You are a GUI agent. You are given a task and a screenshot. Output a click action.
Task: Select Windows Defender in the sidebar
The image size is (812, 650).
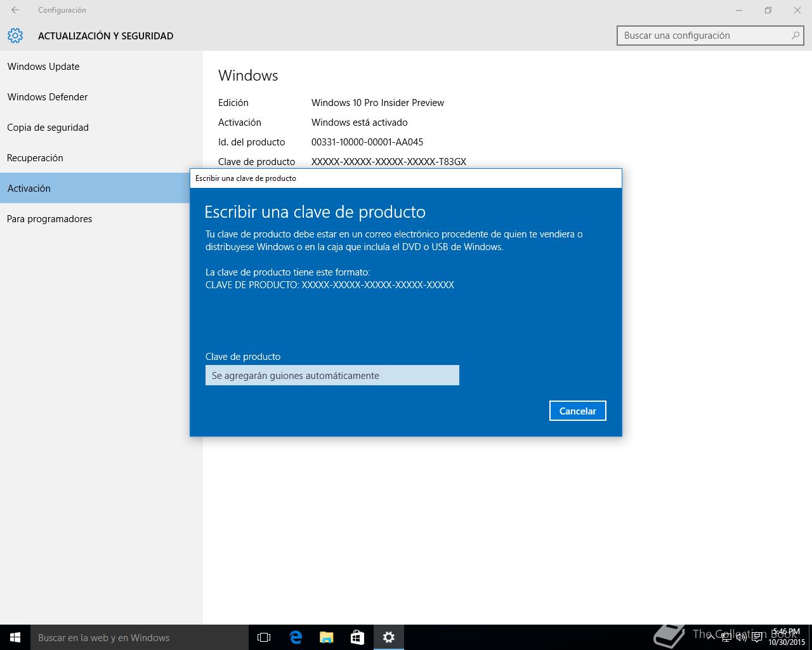click(x=101, y=96)
